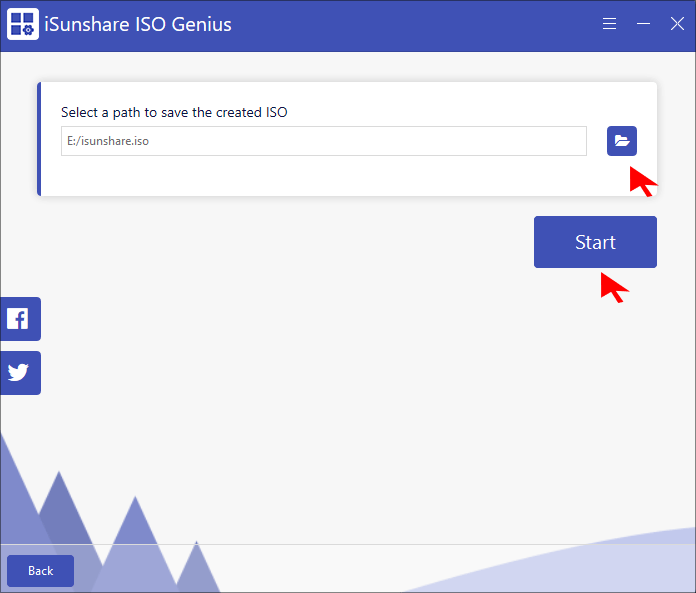Click the folder browse icon
The width and height of the screenshot is (696, 593).
coord(621,141)
